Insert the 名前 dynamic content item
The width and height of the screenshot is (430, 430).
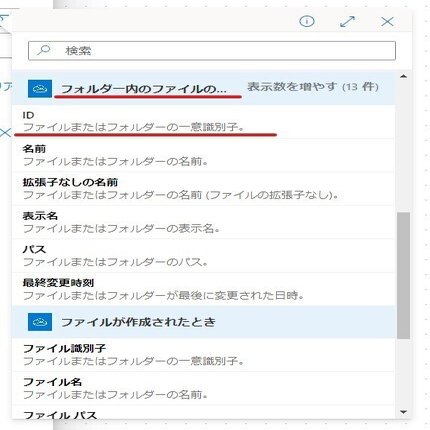pyautogui.click(x=204, y=155)
